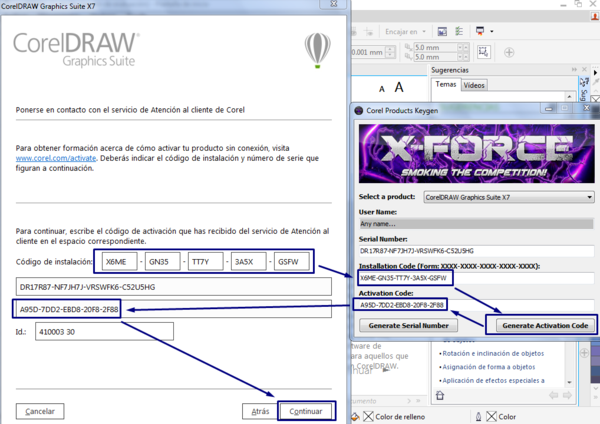
Task: Click the application launcher icon in toolbar
Action: [x=480, y=31]
